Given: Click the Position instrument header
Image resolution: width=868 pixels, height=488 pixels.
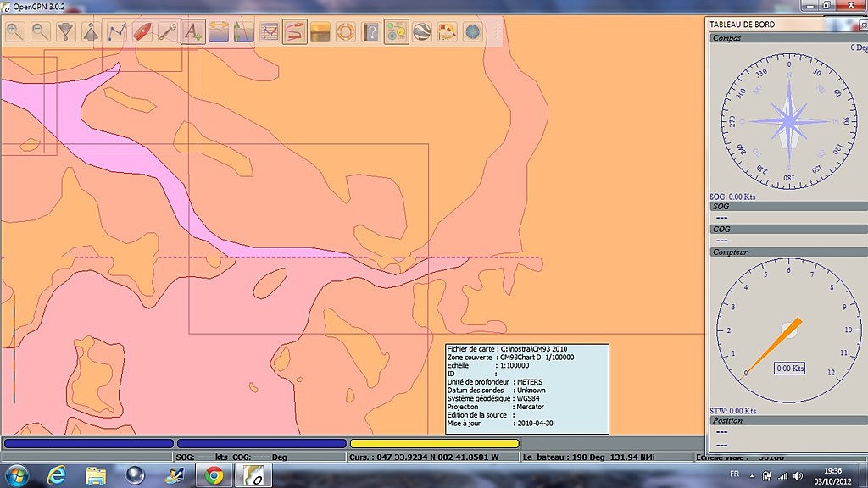Looking at the screenshot, I should point(789,420).
